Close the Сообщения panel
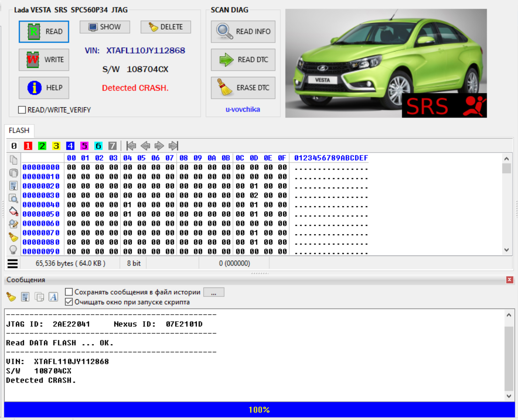The width and height of the screenshot is (518, 420). (510, 280)
